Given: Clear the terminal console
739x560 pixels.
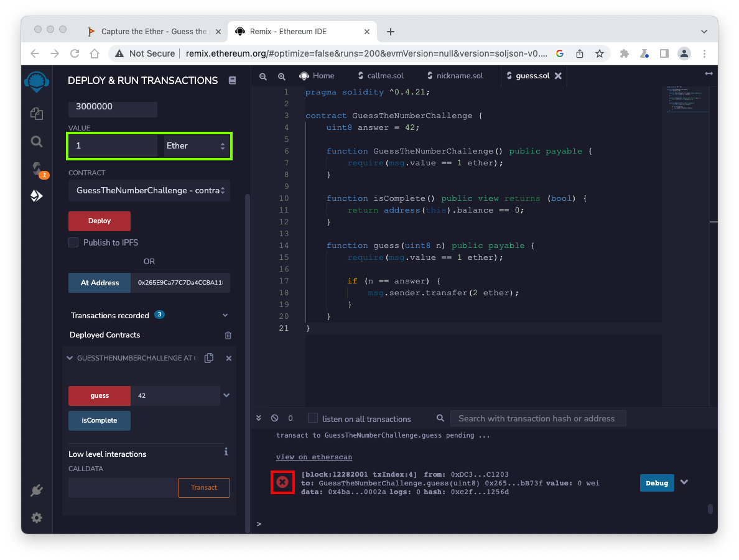Looking at the screenshot, I should point(275,418).
